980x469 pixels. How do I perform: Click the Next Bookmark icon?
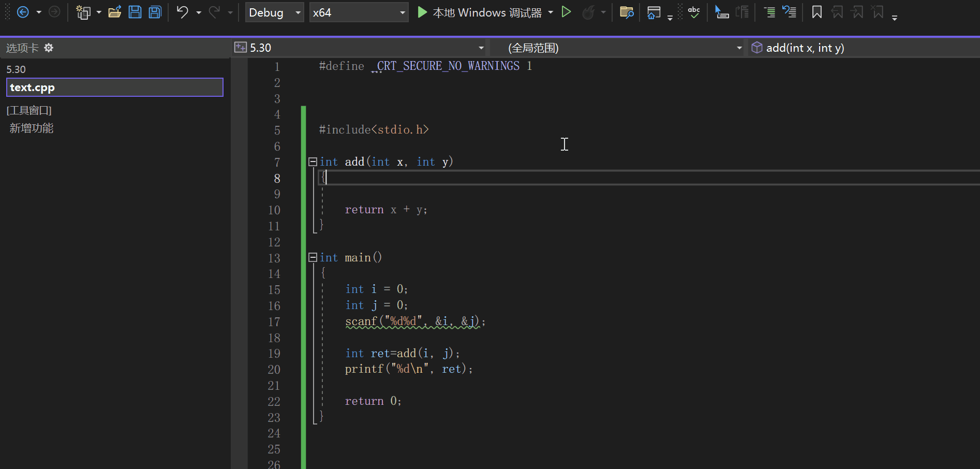click(x=857, y=12)
